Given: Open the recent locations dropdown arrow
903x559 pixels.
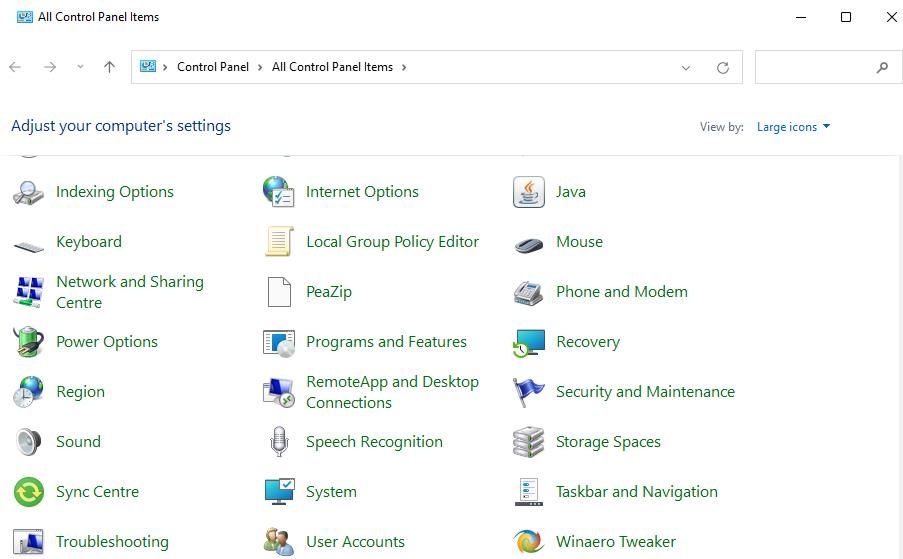Looking at the screenshot, I should (80, 67).
